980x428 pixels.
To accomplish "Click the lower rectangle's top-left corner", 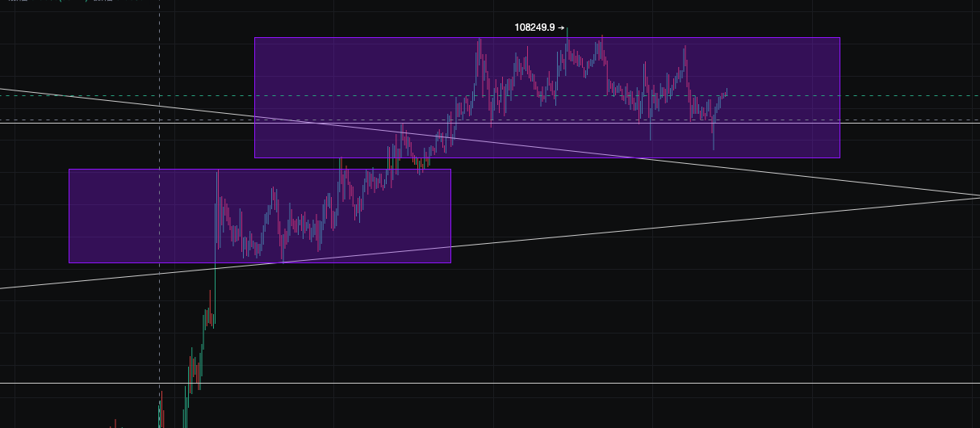I will click(69, 170).
